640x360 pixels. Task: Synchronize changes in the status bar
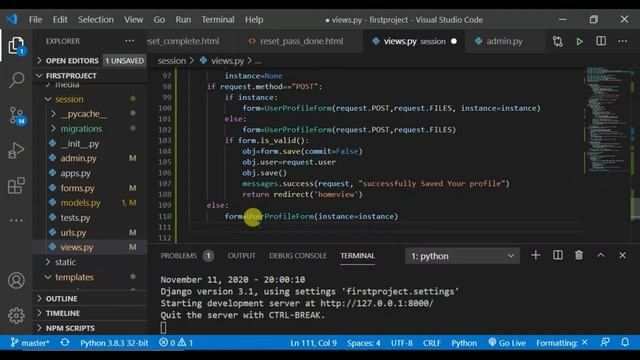(x=65, y=343)
